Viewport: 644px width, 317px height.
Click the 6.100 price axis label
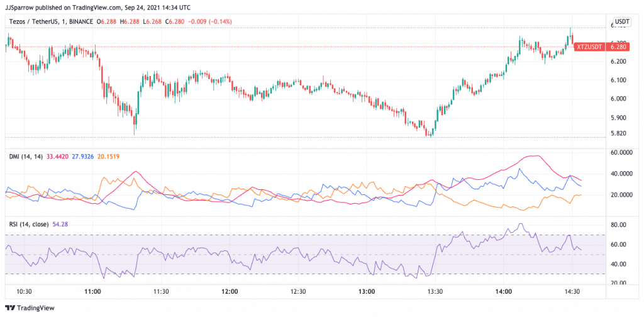(619, 80)
